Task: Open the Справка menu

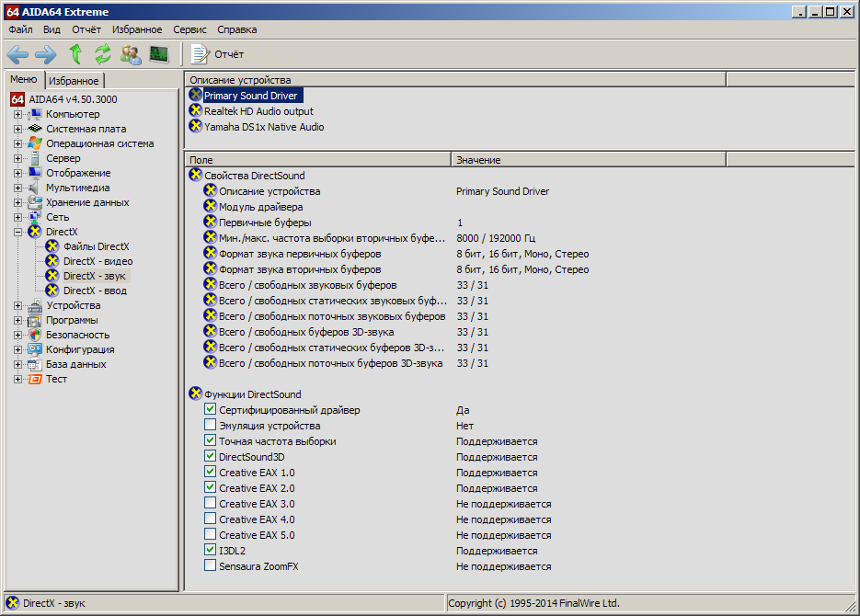Action: point(237,29)
